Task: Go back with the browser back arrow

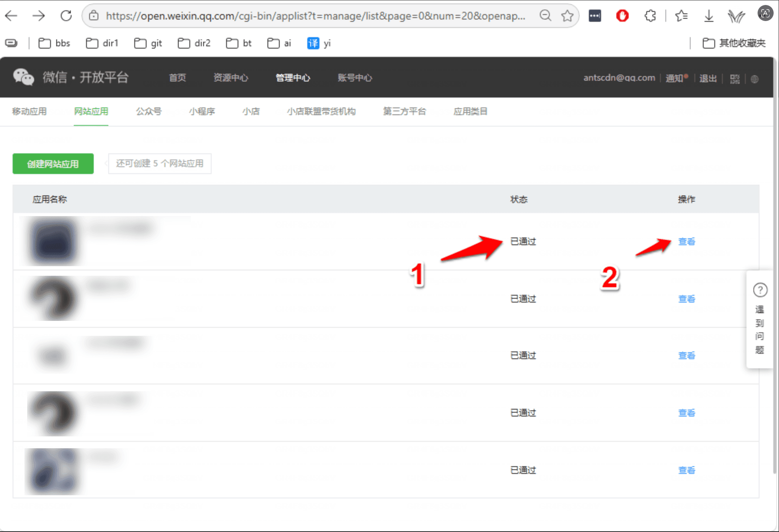Action: 11,16
